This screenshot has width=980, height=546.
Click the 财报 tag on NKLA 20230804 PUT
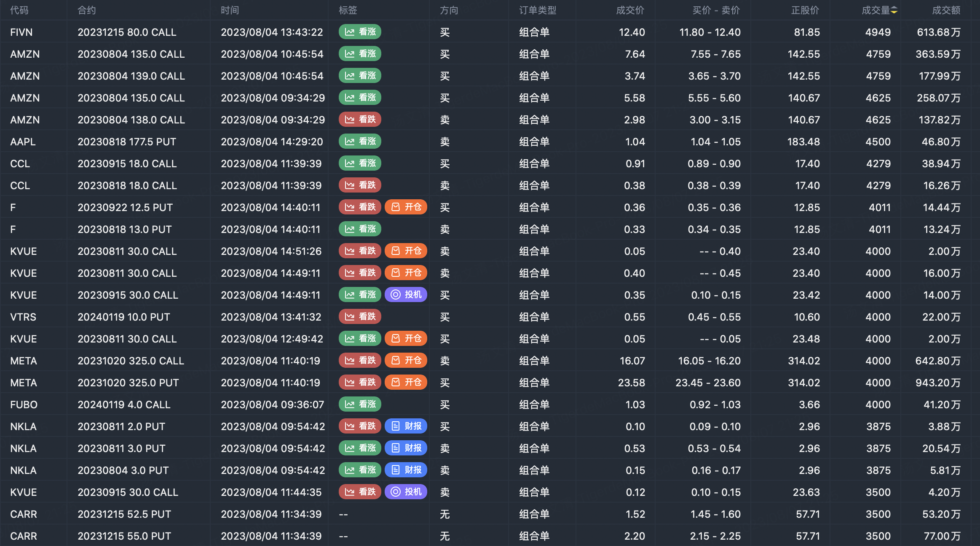406,470
